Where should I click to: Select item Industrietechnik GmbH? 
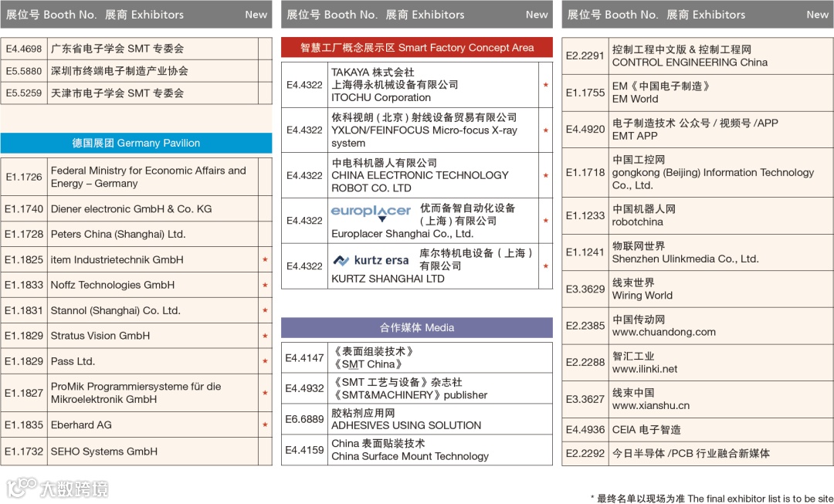click(117, 259)
